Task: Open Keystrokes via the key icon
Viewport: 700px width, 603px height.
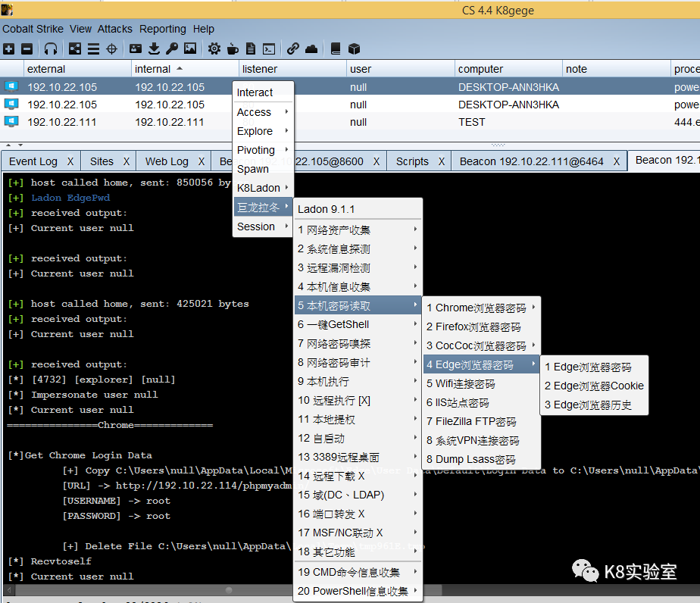Action: tap(172, 48)
